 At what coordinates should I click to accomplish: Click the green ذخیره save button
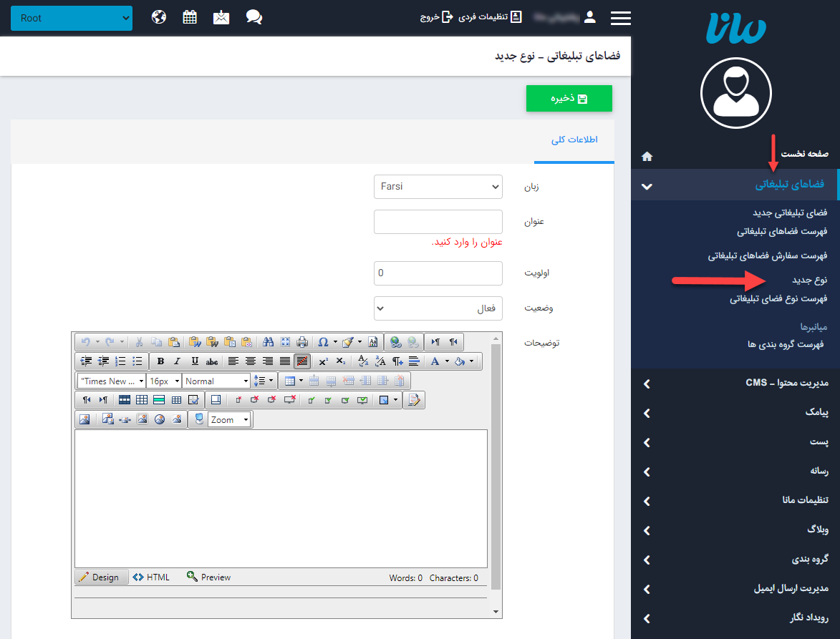(569, 99)
